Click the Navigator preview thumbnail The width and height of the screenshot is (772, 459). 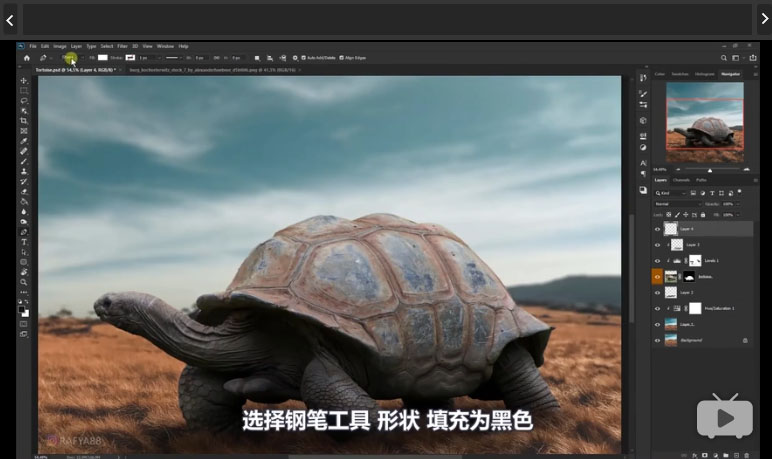704,122
